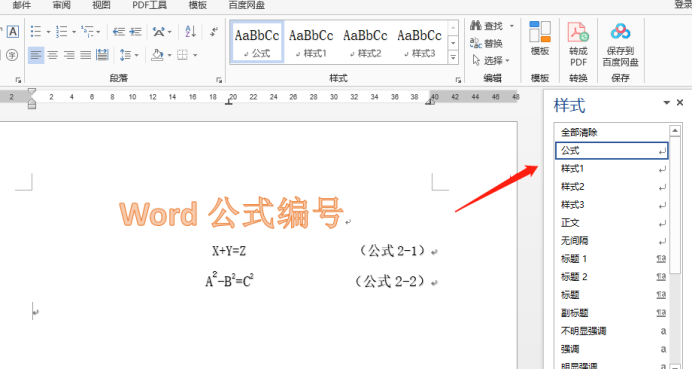Open borders dropdown arrow
The height and width of the screenshot is (369, 693).
tap(195, 55)
